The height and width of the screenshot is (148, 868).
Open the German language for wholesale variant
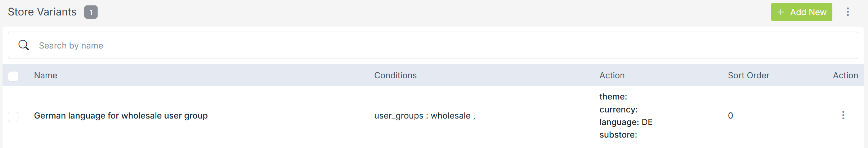[121, 116]
